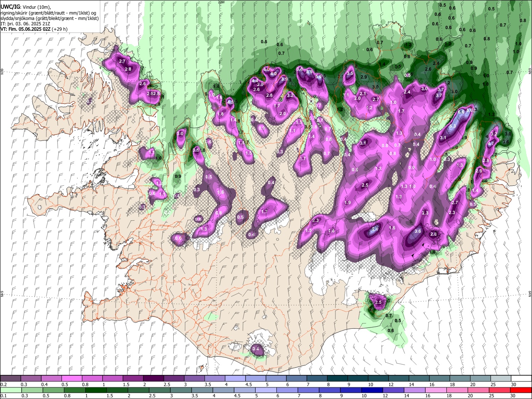
Task: Click the '20W' longitude label at top edge
Action: pos(221,2)
